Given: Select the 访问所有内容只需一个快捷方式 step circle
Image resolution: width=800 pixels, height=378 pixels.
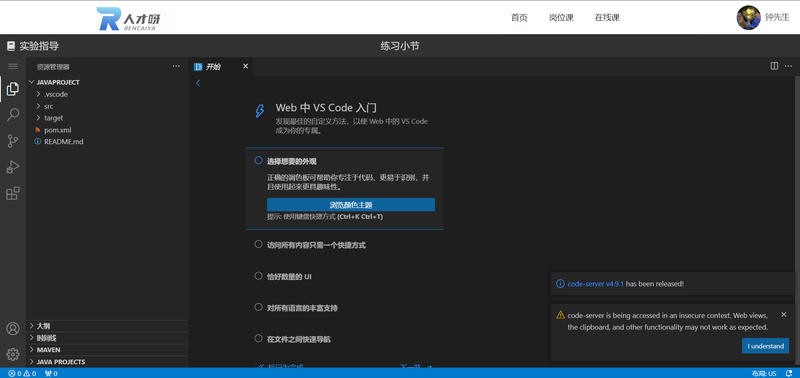Looking at the screenshot, I should pos(258,244).
